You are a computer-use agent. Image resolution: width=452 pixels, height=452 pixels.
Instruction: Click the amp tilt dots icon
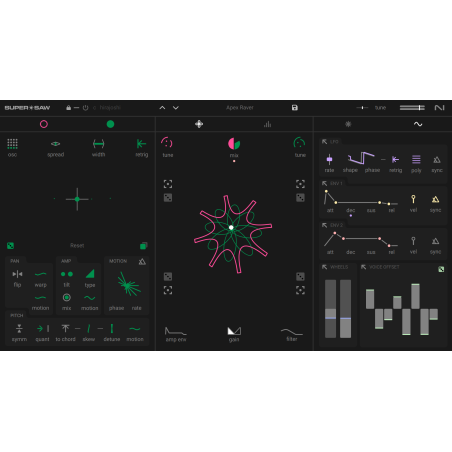tap(67, 274)
